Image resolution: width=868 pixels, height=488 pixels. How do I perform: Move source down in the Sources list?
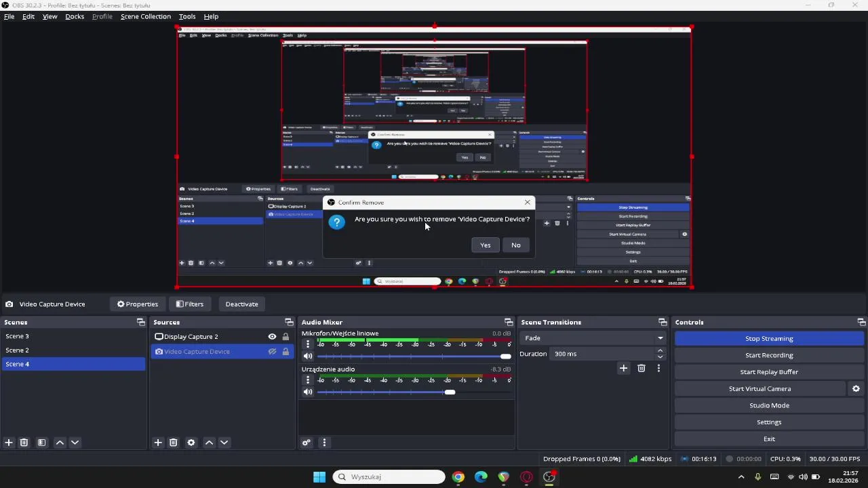(224, 443)
